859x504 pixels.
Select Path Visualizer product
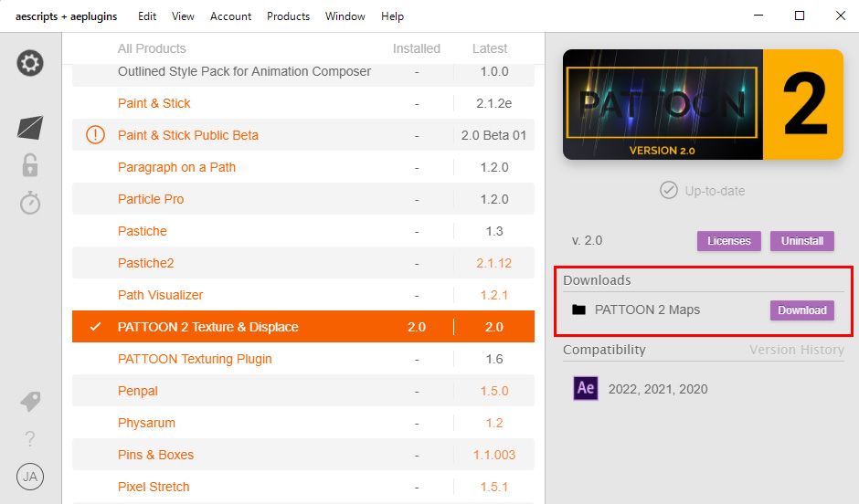(x=303, y=295)
